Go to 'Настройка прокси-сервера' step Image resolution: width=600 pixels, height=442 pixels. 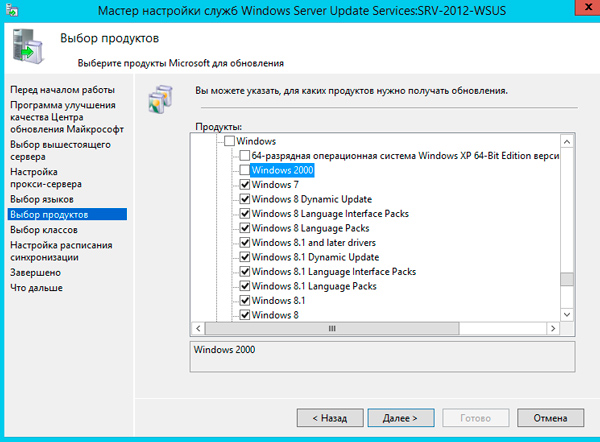click(x=46, y=178)
